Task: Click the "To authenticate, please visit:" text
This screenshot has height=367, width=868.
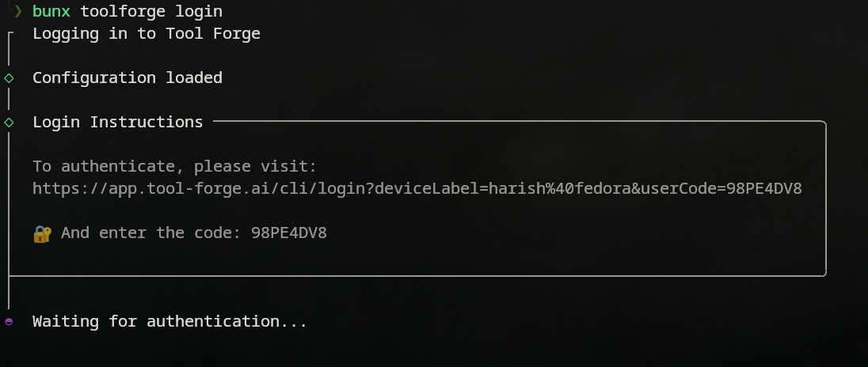Action: point(174,166)
